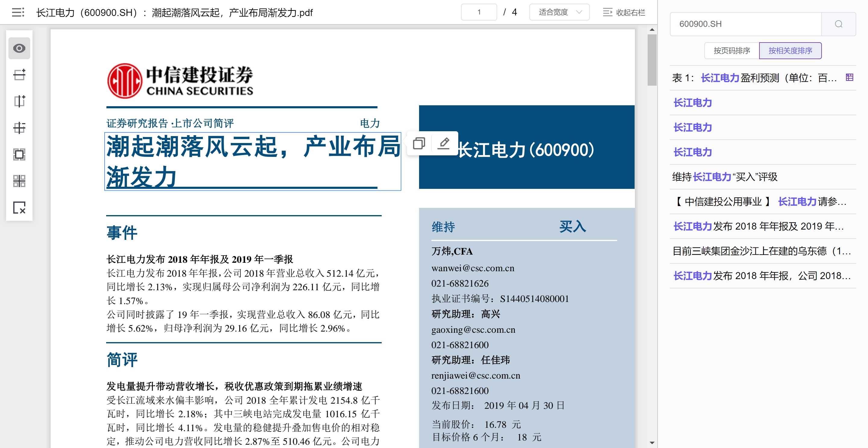The width and height of the screenshot is (868, 448).
Task: Click analyst name 万炜,CFA
Action: point(452,252)
